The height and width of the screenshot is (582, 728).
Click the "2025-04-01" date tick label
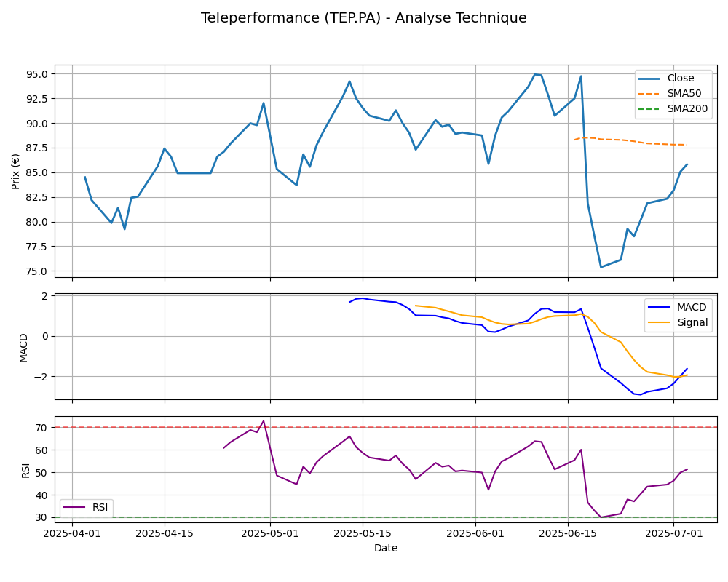point(72,533)
